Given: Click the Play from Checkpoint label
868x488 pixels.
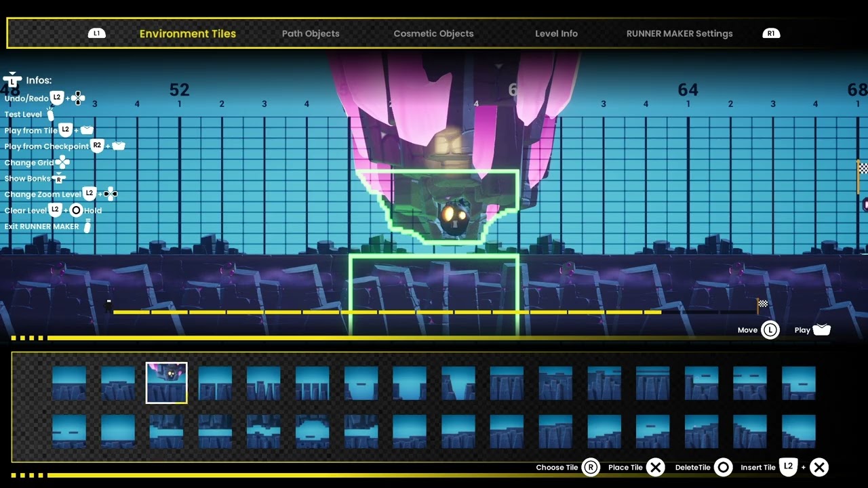Looking at the screenshot, I should tap(47, 146).
